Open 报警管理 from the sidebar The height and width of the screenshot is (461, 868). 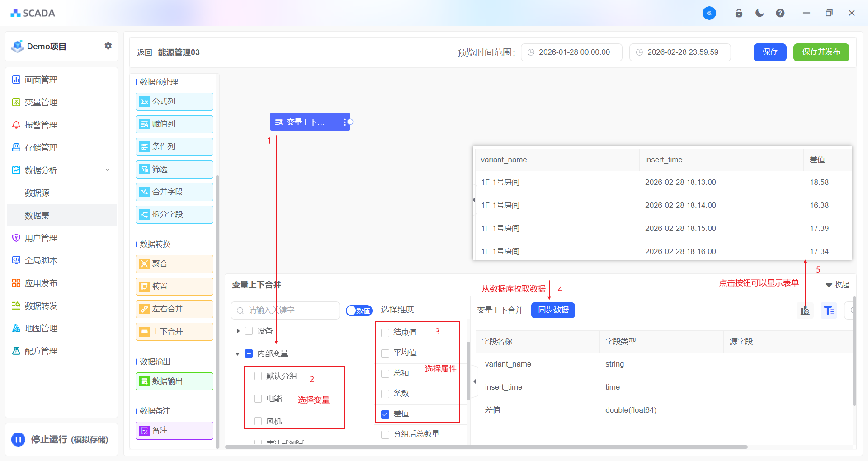pyautogui.click(x=41, y=125)
